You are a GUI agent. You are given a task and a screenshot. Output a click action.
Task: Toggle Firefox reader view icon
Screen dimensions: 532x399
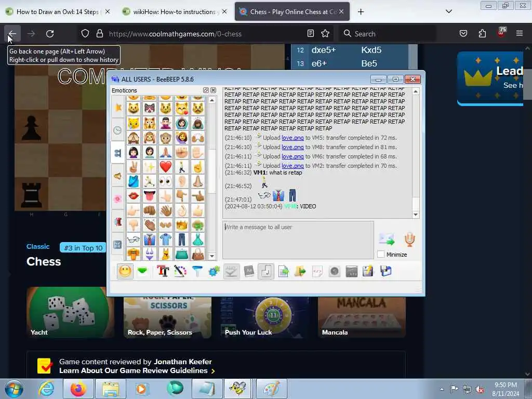tap(311, 34)
